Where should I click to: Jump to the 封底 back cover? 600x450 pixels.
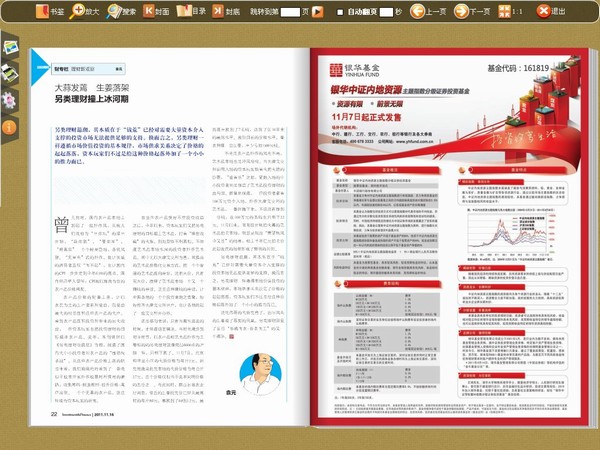click(226, 11)
